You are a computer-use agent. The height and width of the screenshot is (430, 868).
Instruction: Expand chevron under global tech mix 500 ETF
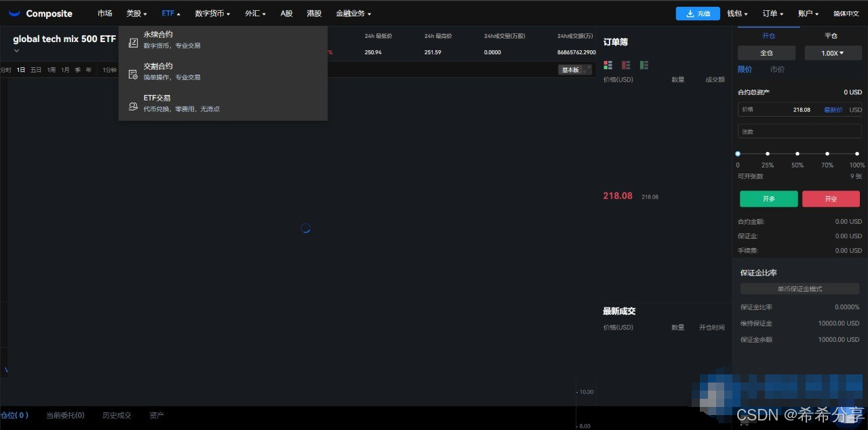click(16, 51)
